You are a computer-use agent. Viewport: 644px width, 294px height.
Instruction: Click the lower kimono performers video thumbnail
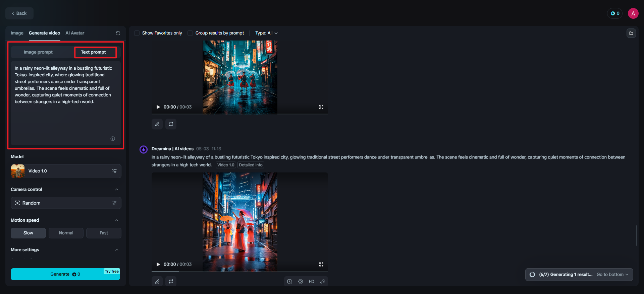(240, 222)
